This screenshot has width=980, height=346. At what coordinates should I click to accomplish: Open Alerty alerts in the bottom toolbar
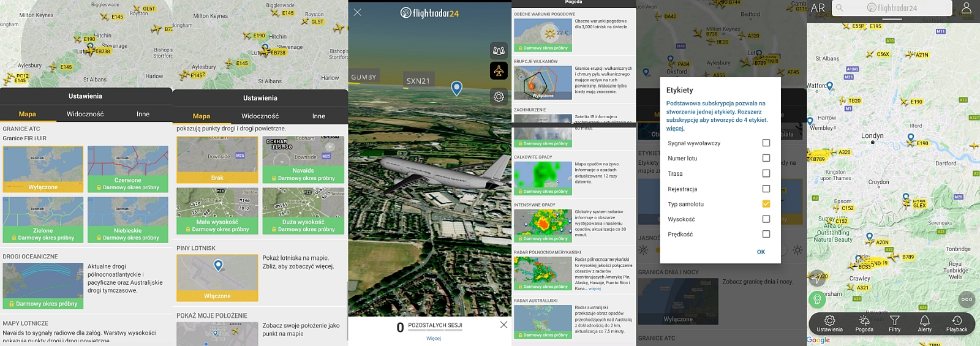click(x=925, y=324)
